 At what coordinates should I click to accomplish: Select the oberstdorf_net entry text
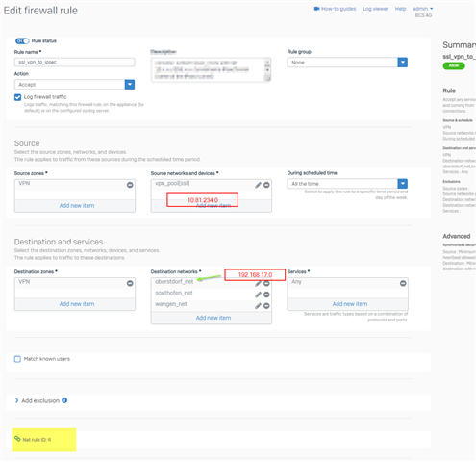tap(174, 282)
